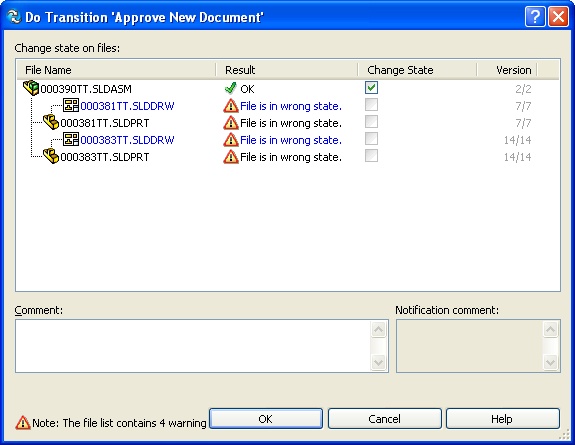Click the 000383TT.SLDPRT part icon
This screenshot has height=445, width=575.
pos(51,156)
